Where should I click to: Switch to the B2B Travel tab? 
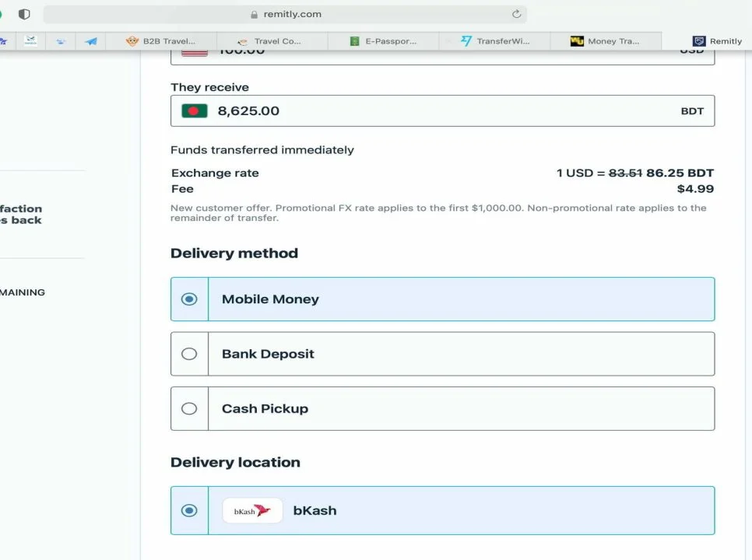click(160, 41)
